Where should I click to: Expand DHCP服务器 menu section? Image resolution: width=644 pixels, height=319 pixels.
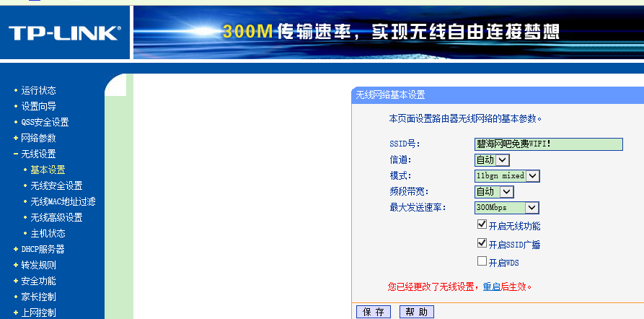click(x=43, y=249)
